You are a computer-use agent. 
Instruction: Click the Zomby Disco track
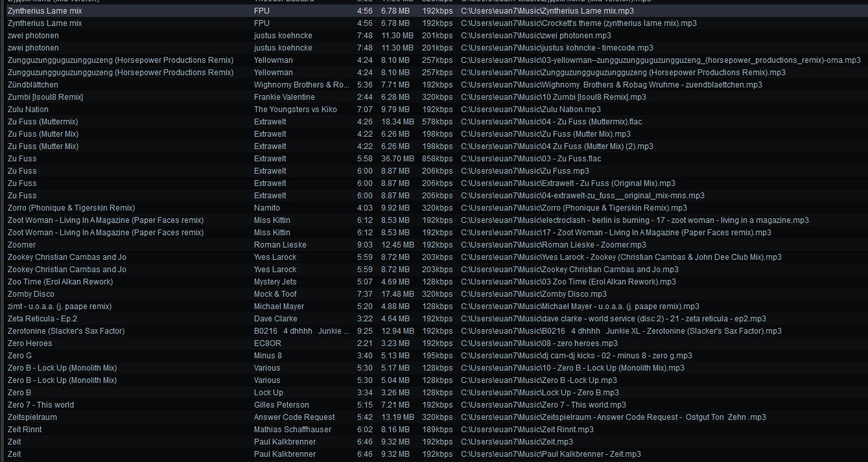tap(31, 294)
